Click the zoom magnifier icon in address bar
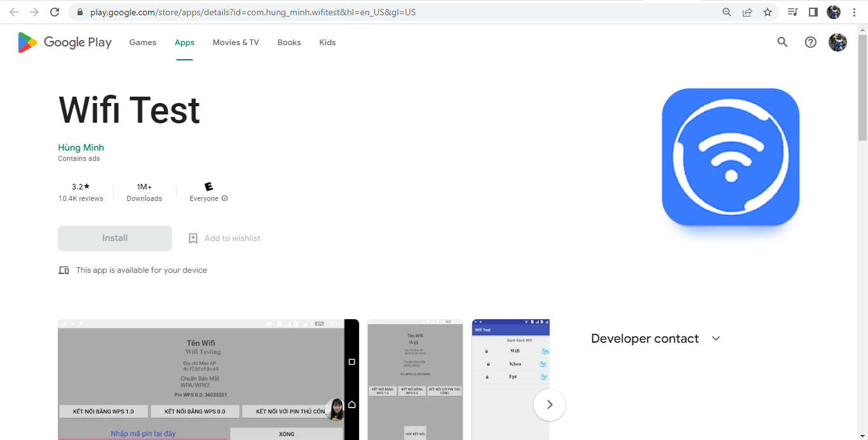 coord(727,12)
